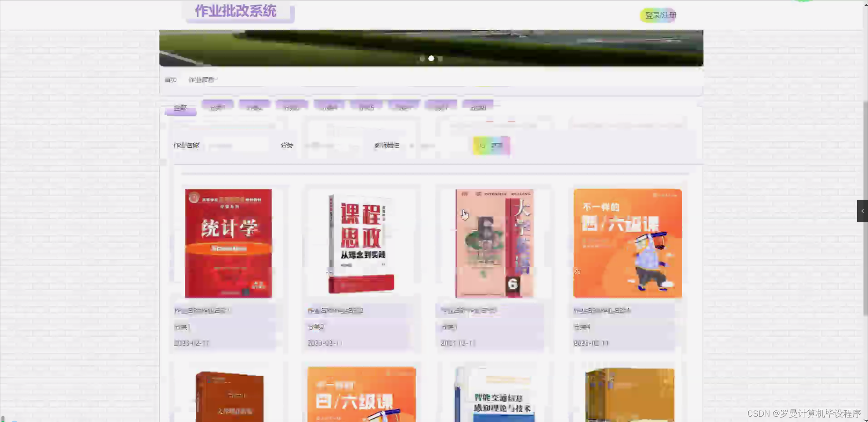Focus the 作业名称 search input

pyautogui.click(x=237, y=145)
